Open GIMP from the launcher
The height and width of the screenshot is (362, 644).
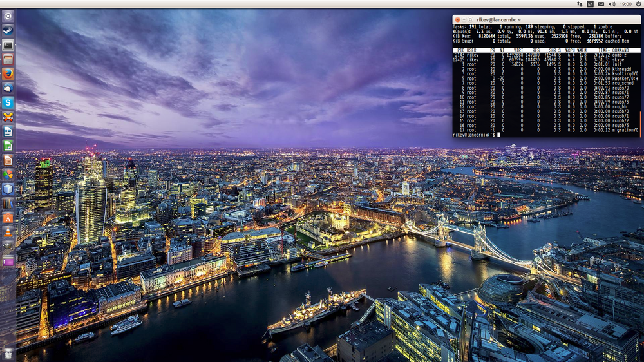[8, 247]
